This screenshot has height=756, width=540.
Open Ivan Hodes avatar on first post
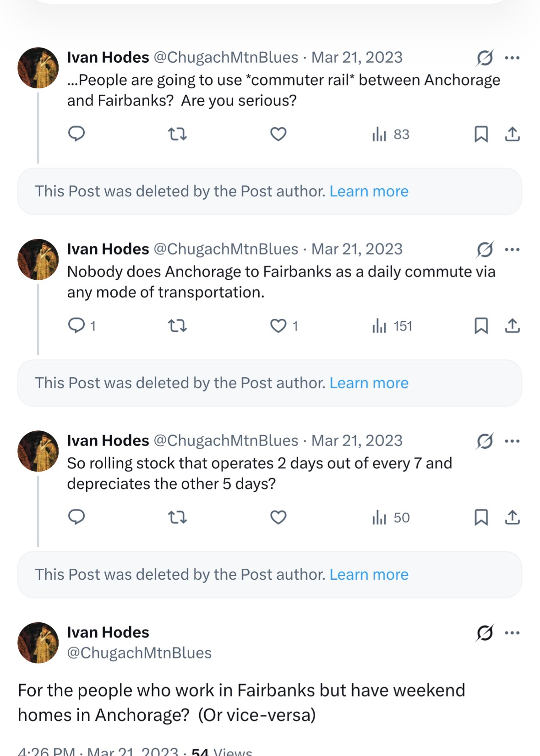point(38,68)
